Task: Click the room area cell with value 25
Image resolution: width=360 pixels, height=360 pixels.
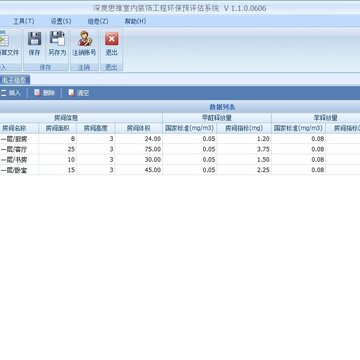Action: pyautogui.click(x=57, y=149)
